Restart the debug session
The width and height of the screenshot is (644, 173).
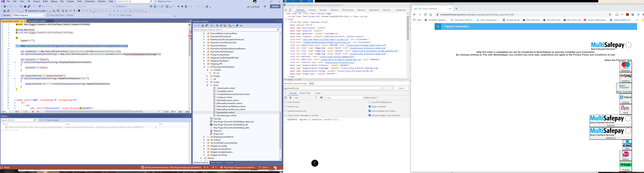click(186, 7)
